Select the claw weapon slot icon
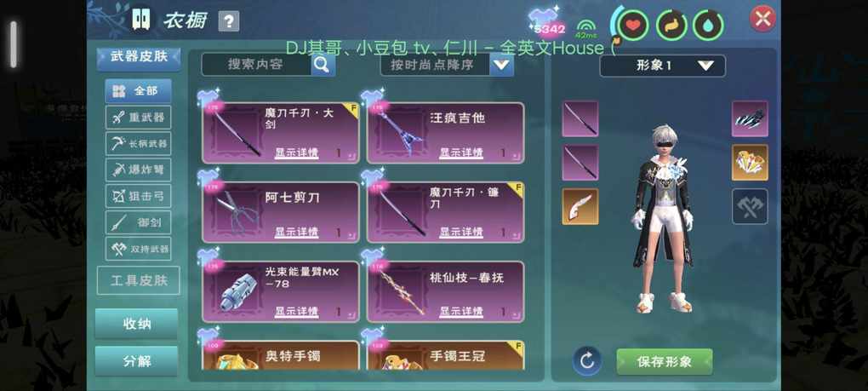This screenshot has height=391, width=868. [x=750, y=118]
